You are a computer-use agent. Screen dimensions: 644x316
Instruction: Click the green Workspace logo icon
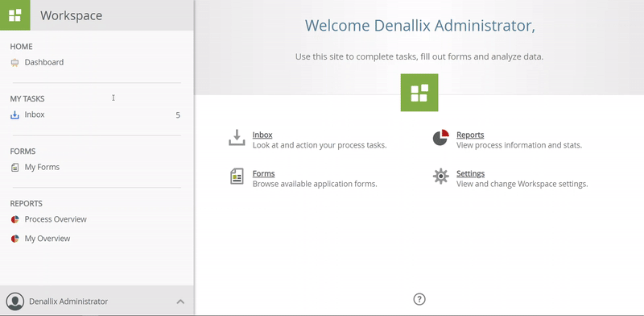pos(14,15)
